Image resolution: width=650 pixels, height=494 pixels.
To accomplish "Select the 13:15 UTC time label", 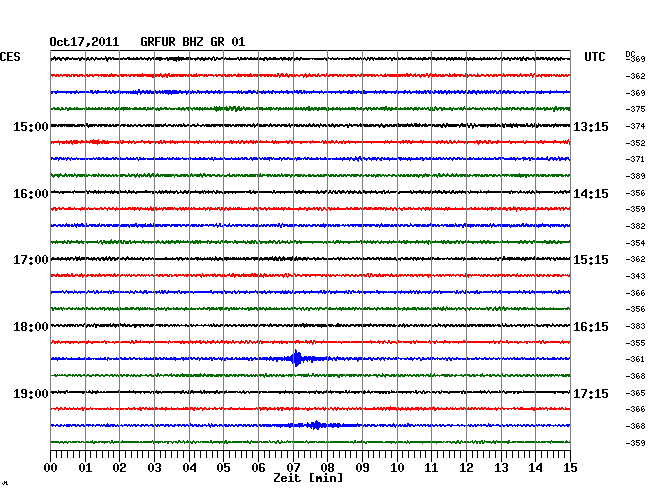I will 591,126.
